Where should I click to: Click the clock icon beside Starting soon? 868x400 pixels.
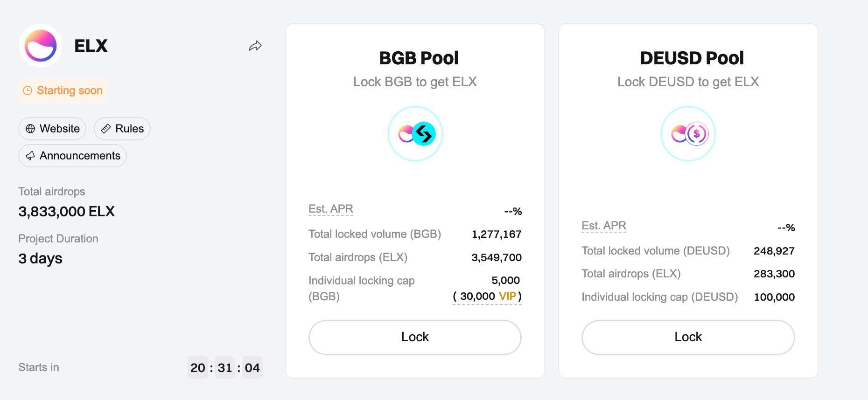(28, 90)
